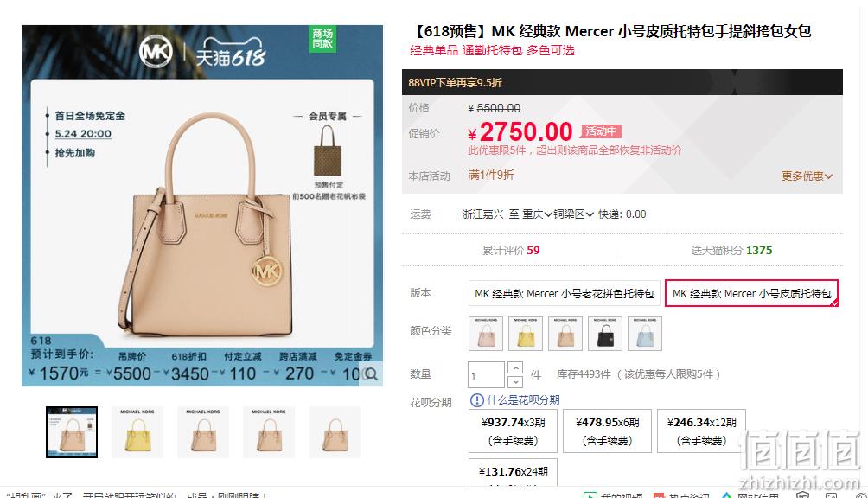Decrease quantity with the down arrow
This screenshot has height=498, width=868.
click(x=514, y=382)
